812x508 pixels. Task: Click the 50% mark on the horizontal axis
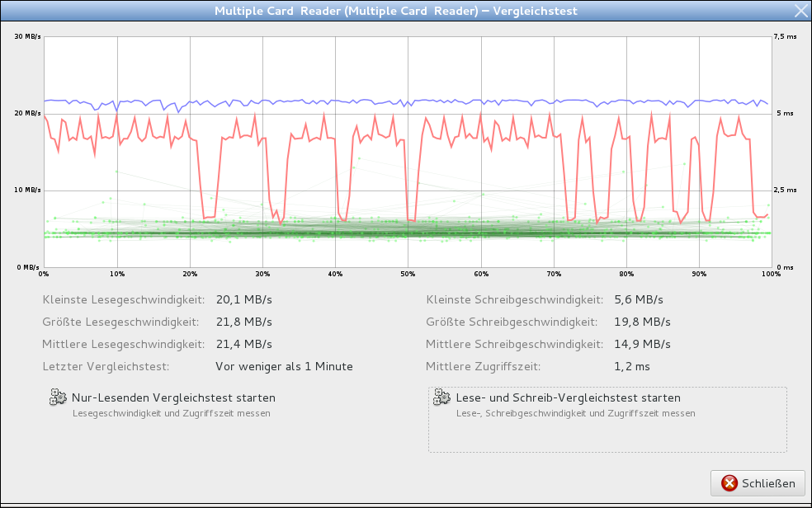pos(408,274)
